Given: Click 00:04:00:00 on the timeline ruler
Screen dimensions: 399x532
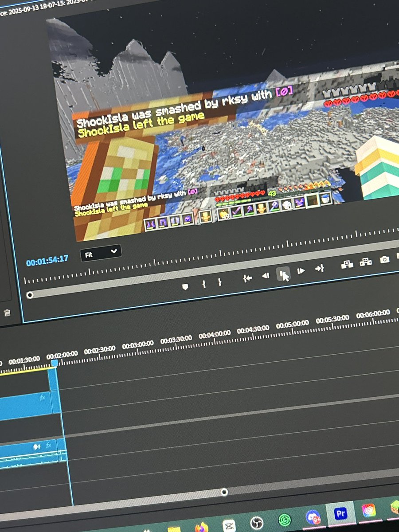Looking at the screenshot, I should (x=215, y=334).
